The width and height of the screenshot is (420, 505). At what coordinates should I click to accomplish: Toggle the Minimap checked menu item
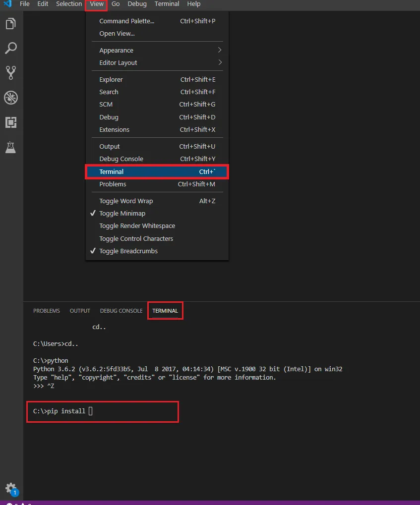[x=157, y=213]
